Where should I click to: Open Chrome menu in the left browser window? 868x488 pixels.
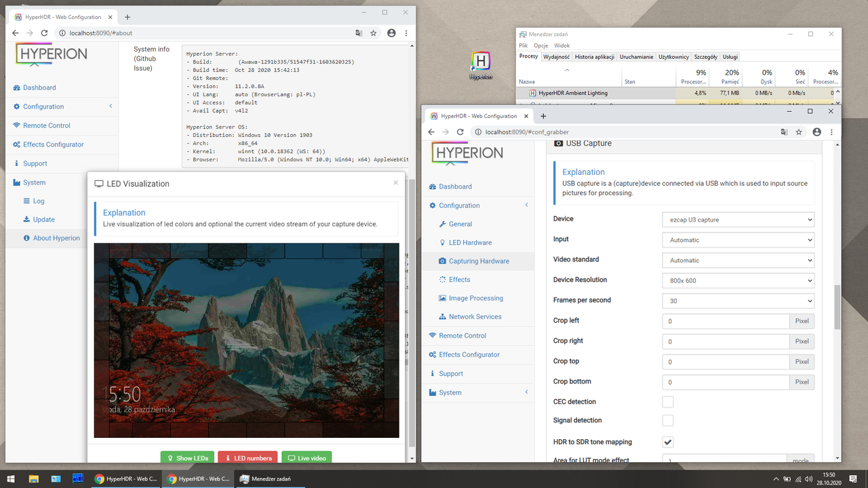pyautogui.click(x=406, y=33)
